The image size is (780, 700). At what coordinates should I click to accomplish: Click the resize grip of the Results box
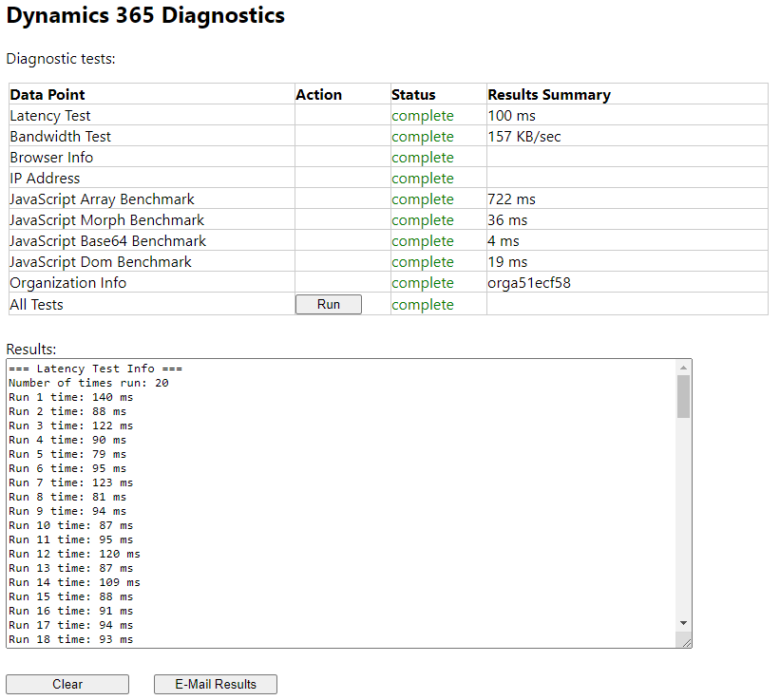click(x=685, y=641)
